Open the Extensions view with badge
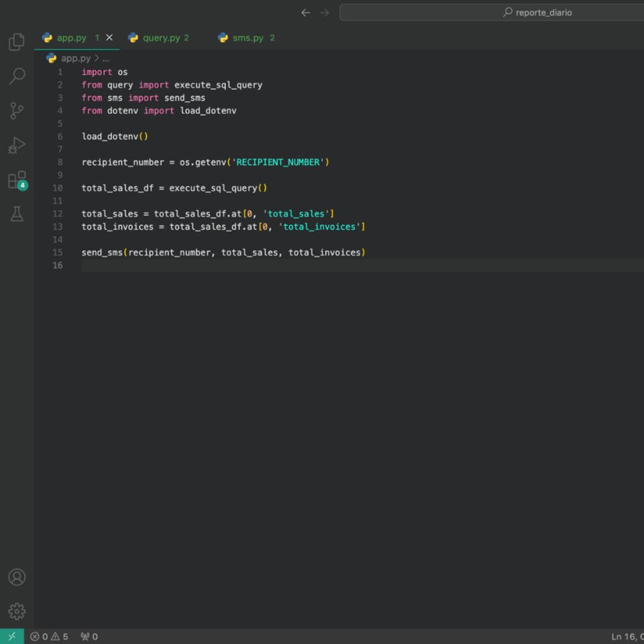This screenshot has width=644, height=644. point(17,180)
